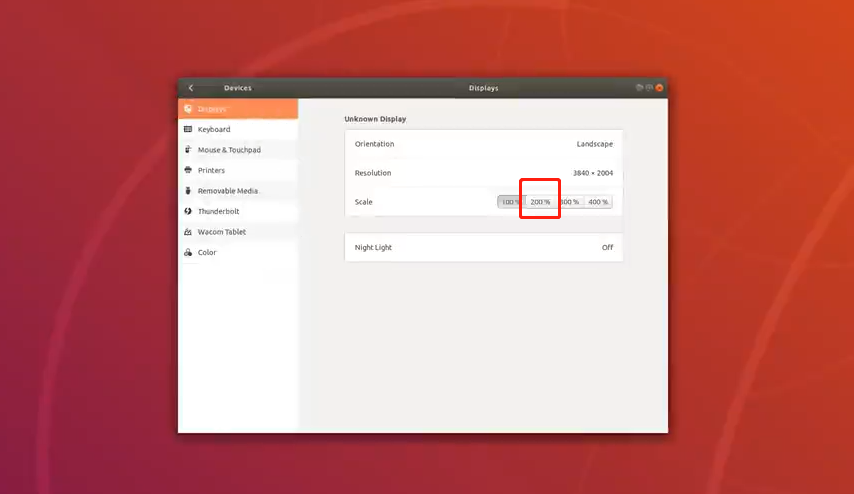The height and width of the screenshot is (494, 854).
Task: Open the Keyboard settings panel
Action: pyautogui.click(x=238, y=130)
